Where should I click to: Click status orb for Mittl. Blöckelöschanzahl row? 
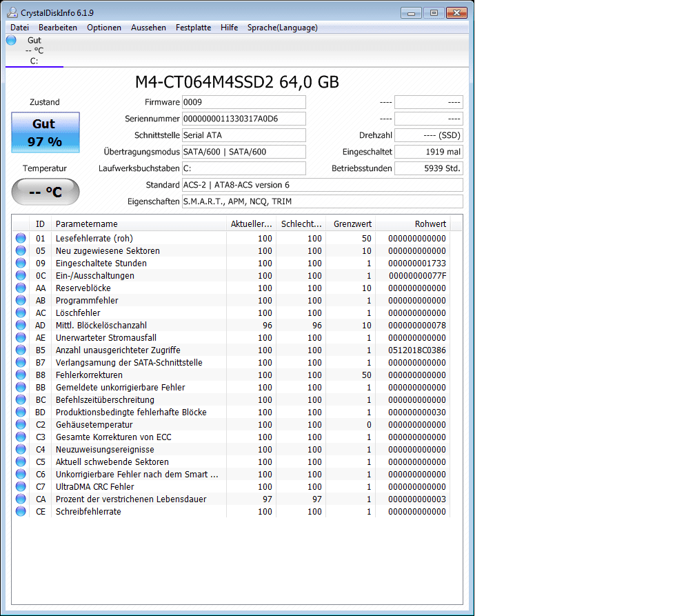coord(21,325)
